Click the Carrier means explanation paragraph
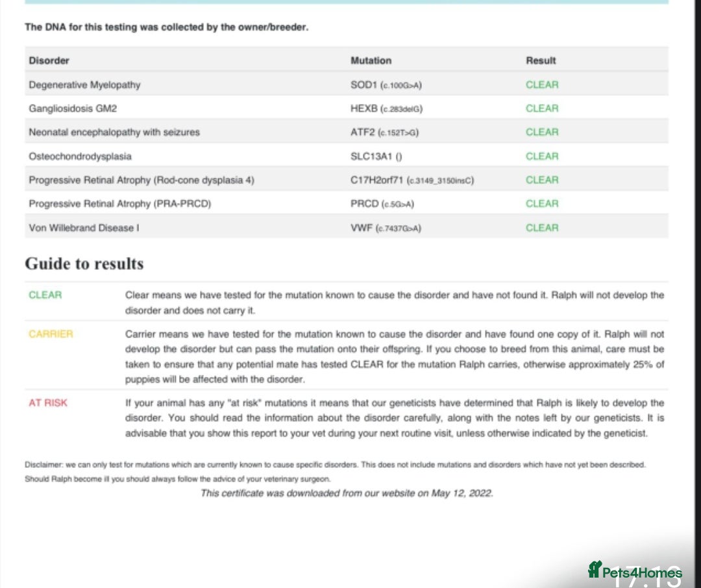Image resolution: width=701 pixels, height=588 pixels. click(395, 356)
